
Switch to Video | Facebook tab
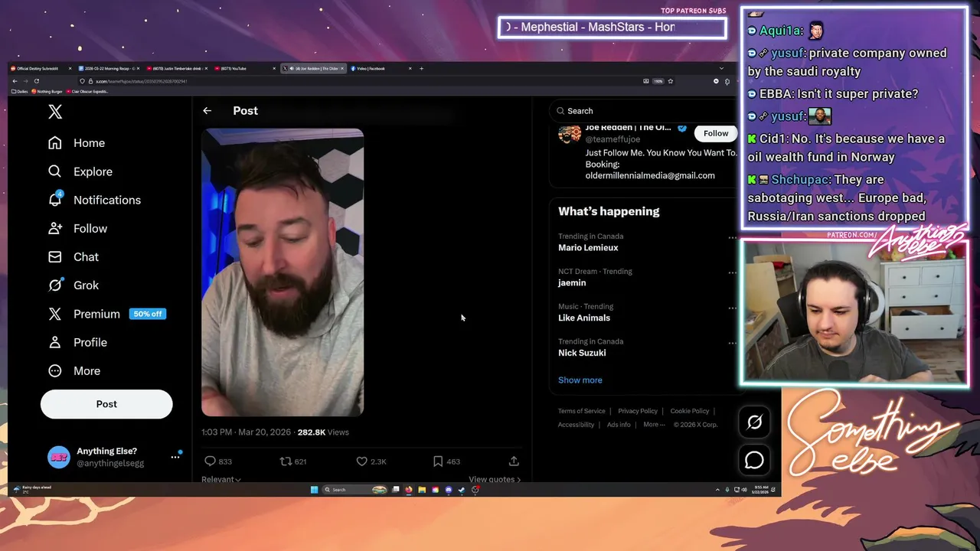tap(383, 68)
